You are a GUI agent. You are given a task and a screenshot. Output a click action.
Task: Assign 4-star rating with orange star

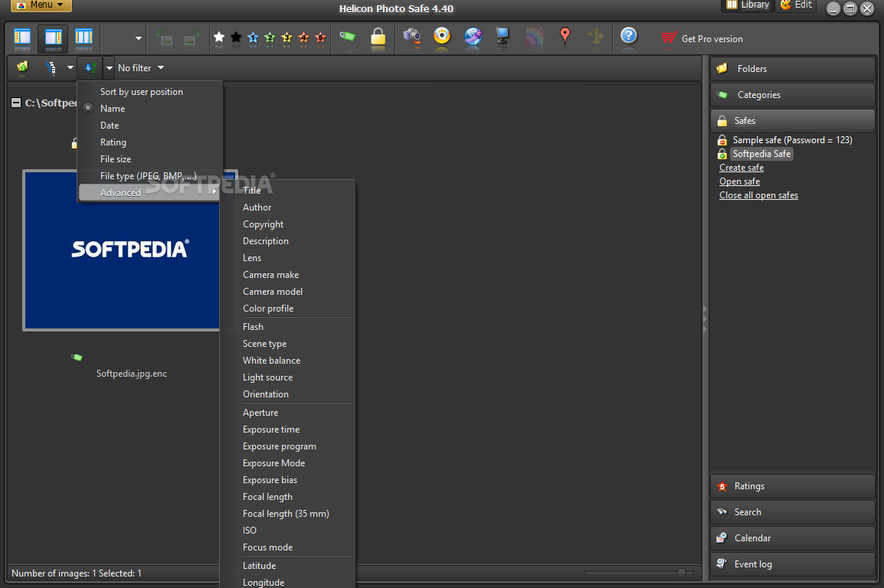pyautogui.click(x=304, y=38)
